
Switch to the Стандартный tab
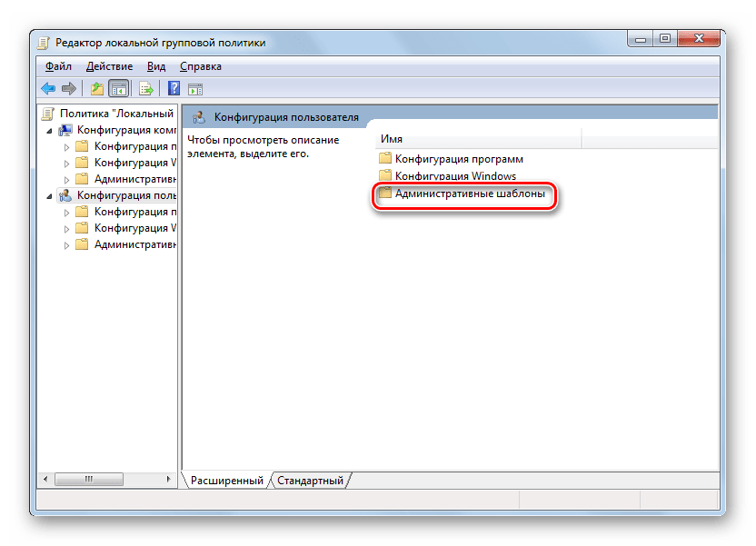pos(310,481)
